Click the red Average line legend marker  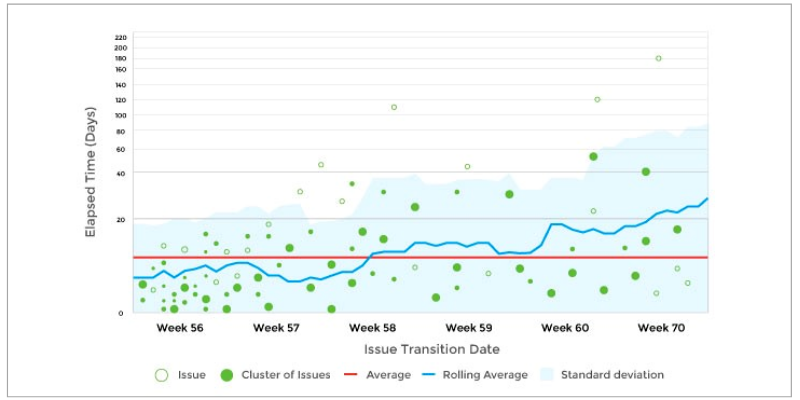click(x=351, y=375)
